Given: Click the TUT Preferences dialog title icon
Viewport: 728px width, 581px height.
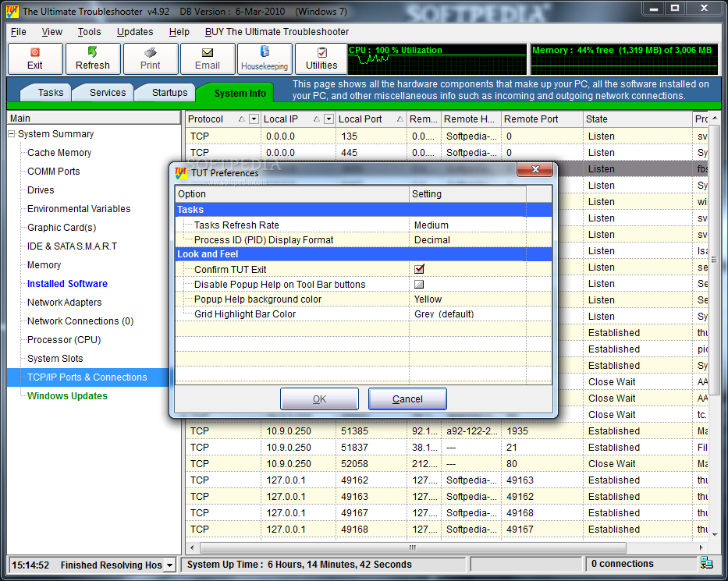Looking at the screenshot, I should pyautogui.click(x=180, y=172).
